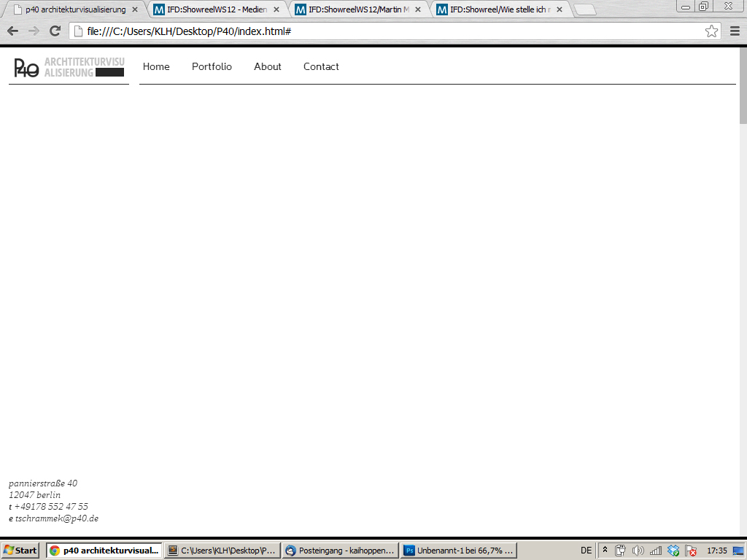Open the Chrome hamburger menu
The width and height of the screenshot is (747, 560).
pos(735,31)
